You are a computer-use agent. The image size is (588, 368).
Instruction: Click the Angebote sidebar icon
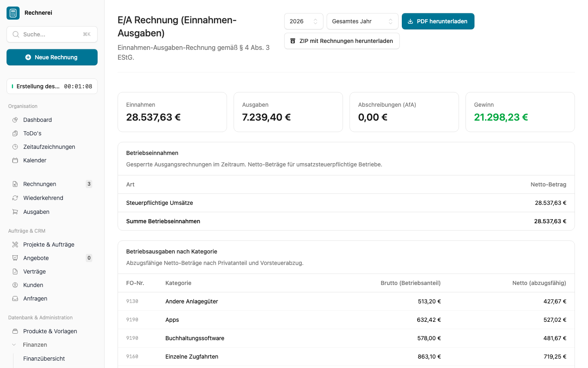click(15, 258)
